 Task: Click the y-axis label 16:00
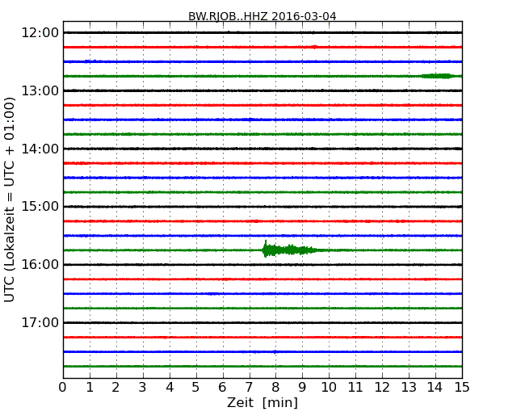point(40,265)
